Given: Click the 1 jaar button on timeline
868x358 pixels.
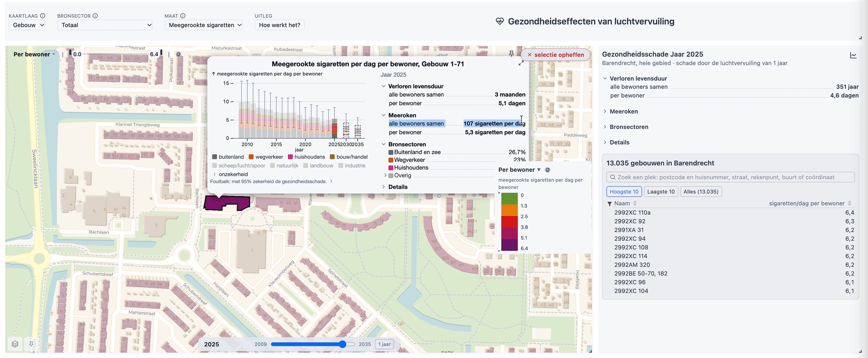Looking at the screenshot, I should coord(385,344).
